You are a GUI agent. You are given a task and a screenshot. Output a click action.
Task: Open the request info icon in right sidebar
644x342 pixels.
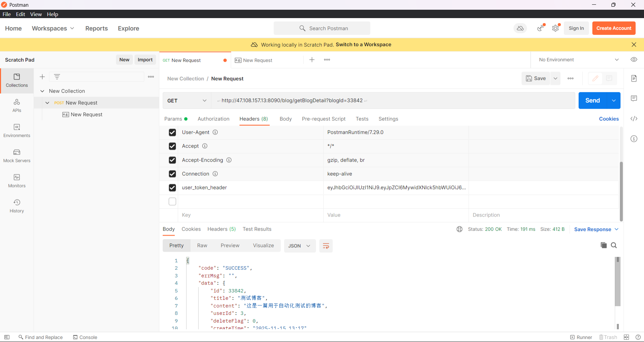634,139
